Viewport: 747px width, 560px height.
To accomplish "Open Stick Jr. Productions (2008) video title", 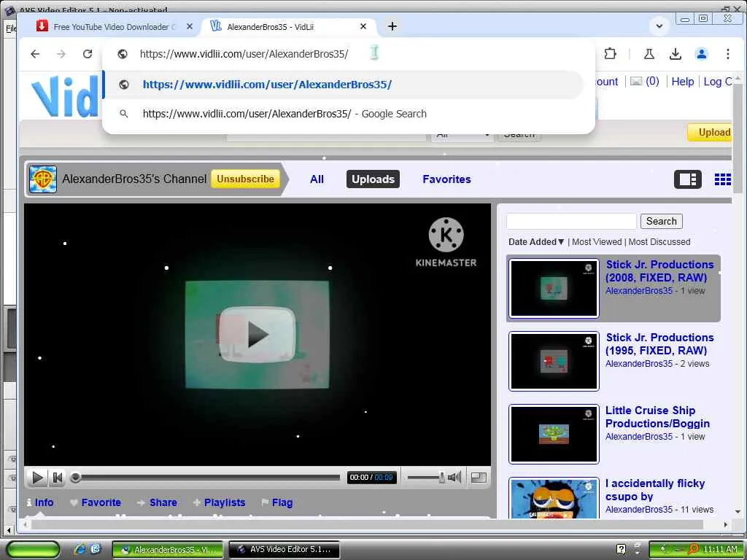I will pyautogui.click(x=659, y=271).
